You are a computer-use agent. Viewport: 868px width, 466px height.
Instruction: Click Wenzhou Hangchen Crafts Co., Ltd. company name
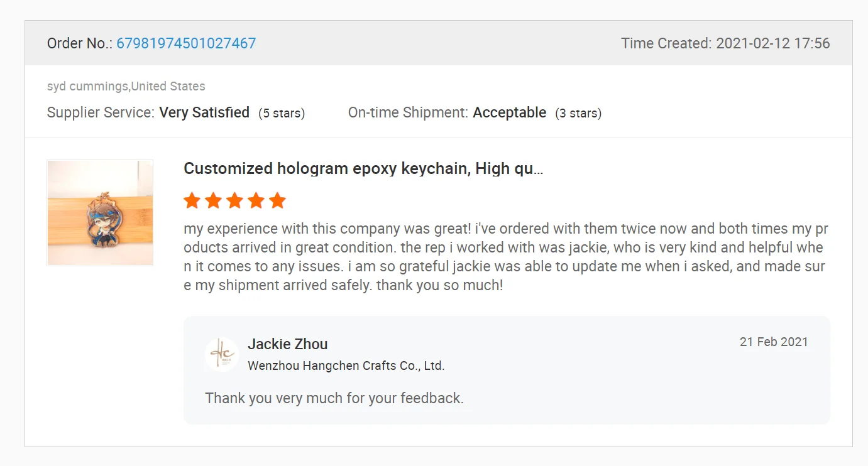coord(346,366)
